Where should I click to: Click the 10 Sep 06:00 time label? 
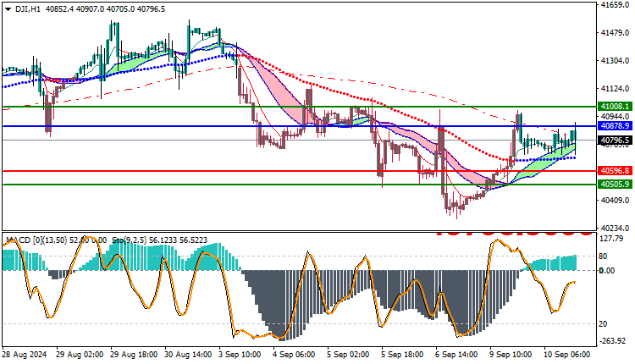click(x=567, y=355)
